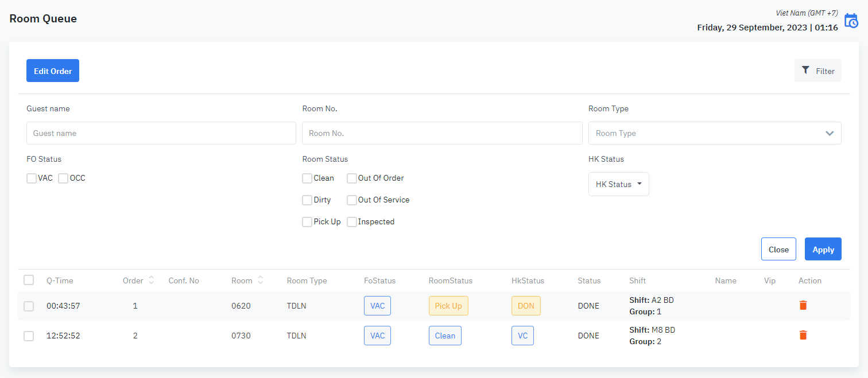Enable the Dirty room status checkbox
Viewport: 868px width, 378px height.
307,200
